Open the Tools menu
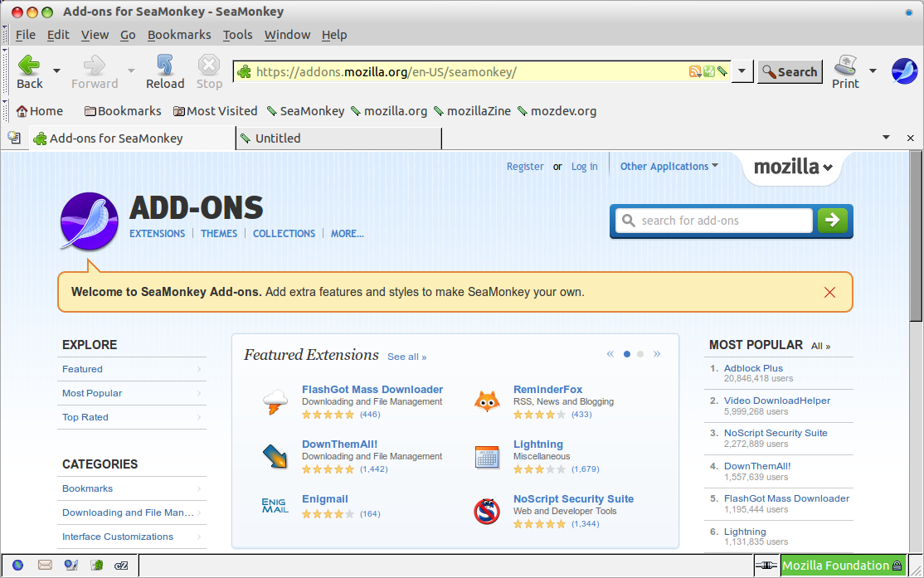Screen dimensions: 924x578 click(237, 35)
